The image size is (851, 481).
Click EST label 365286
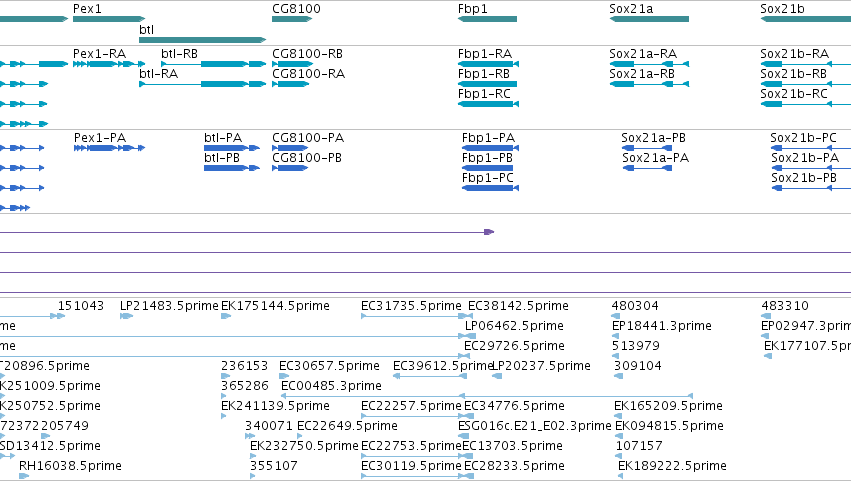pyautogui.click(x=245, y=386)
